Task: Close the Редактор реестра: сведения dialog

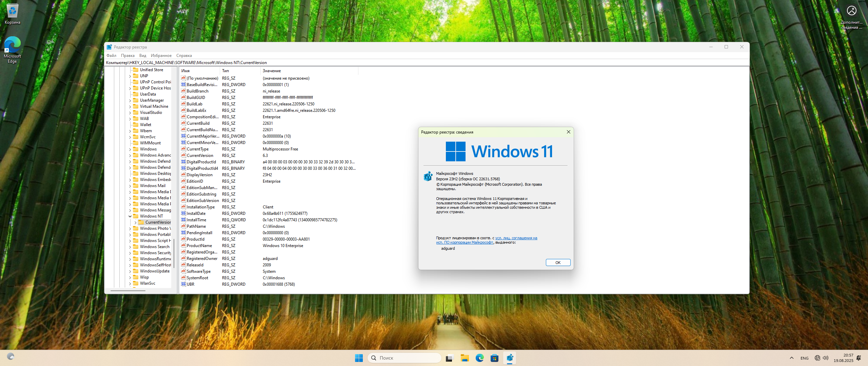Action: (569, 132)
